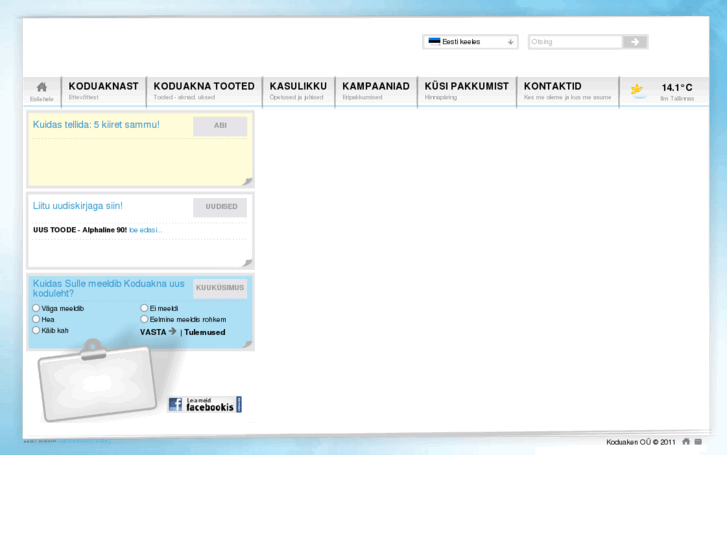Select the 'Ei meeldi' radio option

pos(145,309)
